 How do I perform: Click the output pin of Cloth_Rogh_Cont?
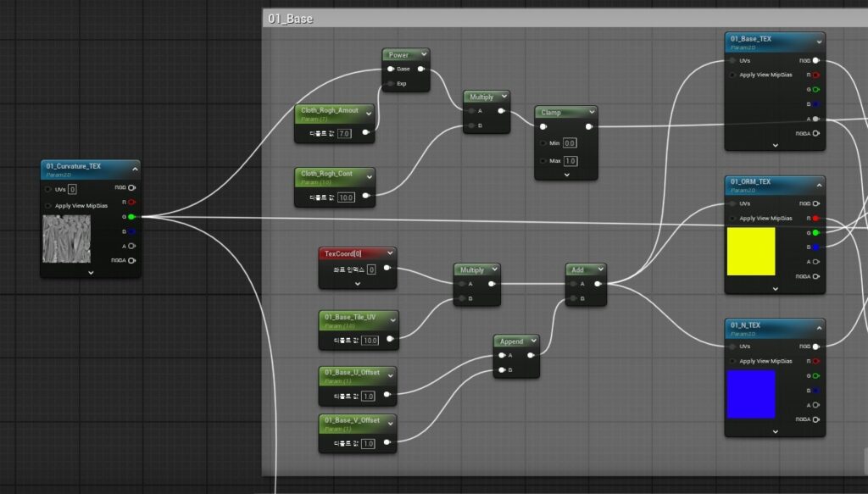366,195
